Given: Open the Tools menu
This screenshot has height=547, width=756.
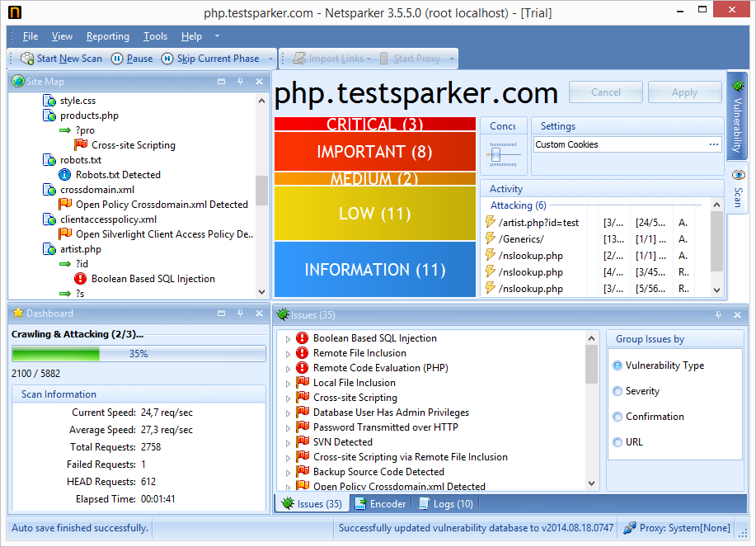Looking at the screenshot, I should pos(155,36).
